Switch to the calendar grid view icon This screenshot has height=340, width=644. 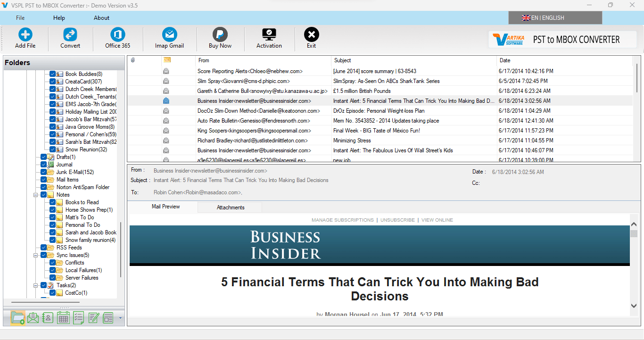tap(63, 318)
